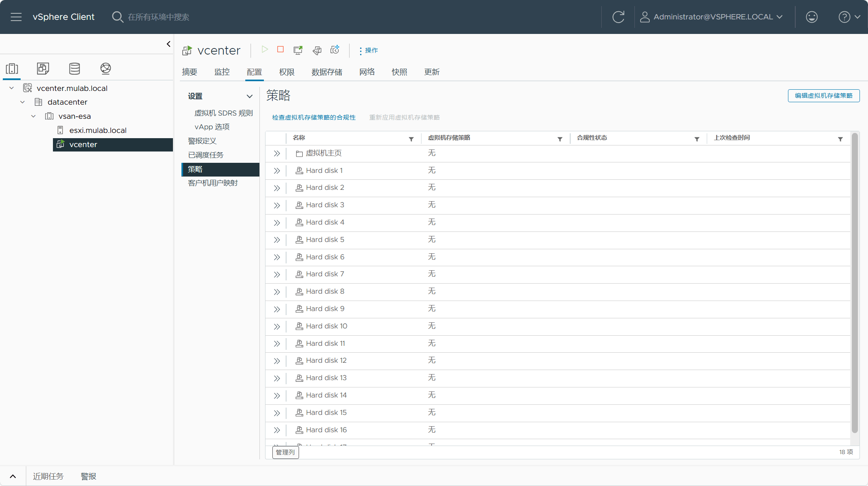The width and height of the screenshot is (868, 486).
Task: Click the Hard disk 7 row name
Action: [x=325, y=274]
